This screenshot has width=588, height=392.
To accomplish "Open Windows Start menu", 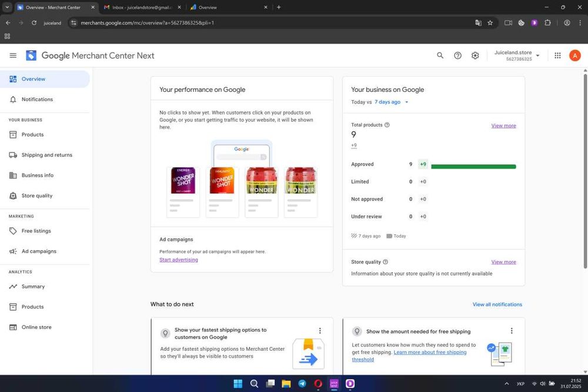I will [x=238, y=384].
